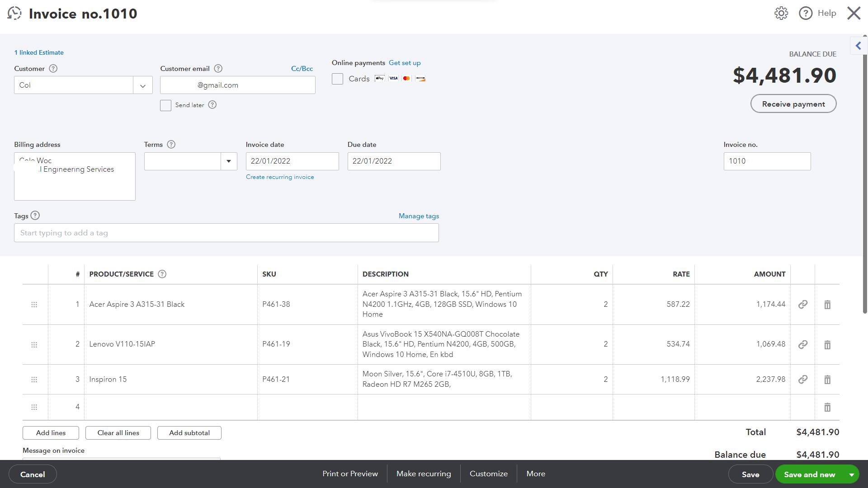Click SKU P461-19 cell
Image resolution: width=868 pixels, height=488 pixels.
pyautogui.click(x=307, y=344)
